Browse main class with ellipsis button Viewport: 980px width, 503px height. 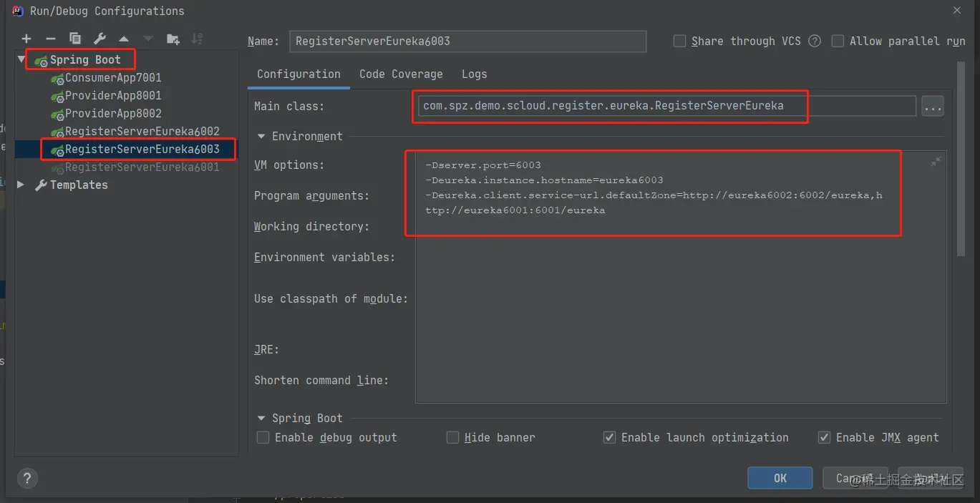[x=932, y=106]
